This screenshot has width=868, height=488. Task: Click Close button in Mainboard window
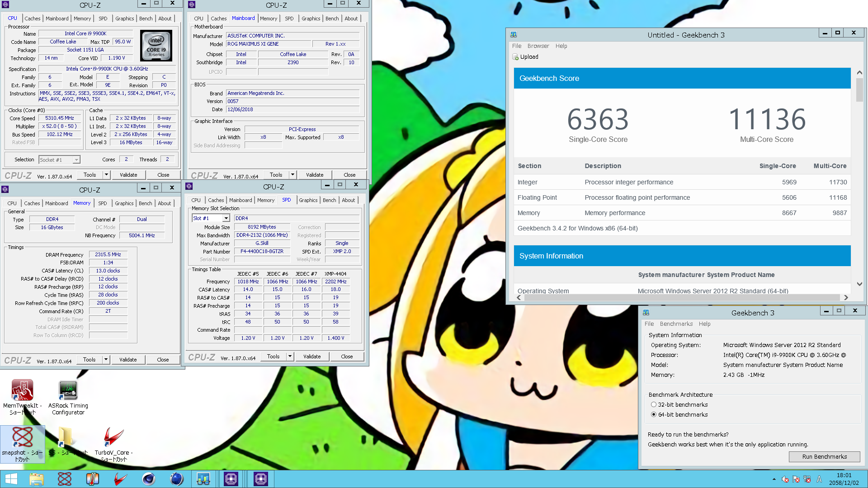point(349,175)
